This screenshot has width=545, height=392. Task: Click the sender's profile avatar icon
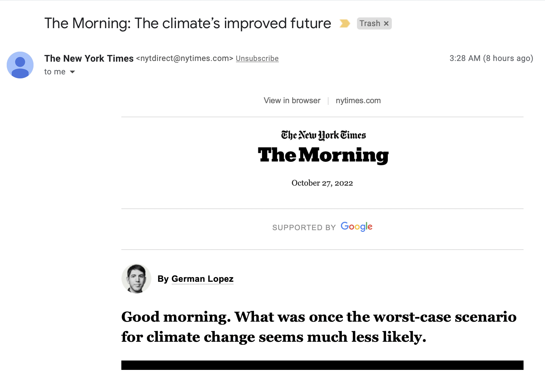20,65
